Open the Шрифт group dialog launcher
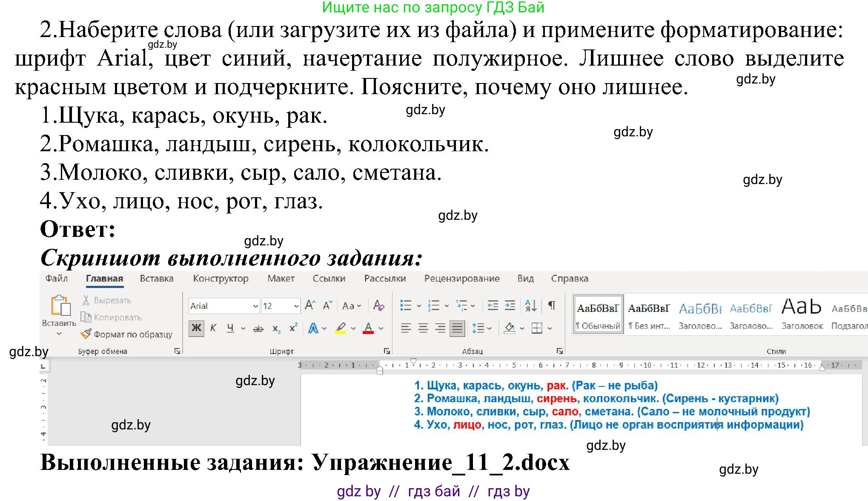This screenshot has height=501, width=868. (x=387, y=351)
